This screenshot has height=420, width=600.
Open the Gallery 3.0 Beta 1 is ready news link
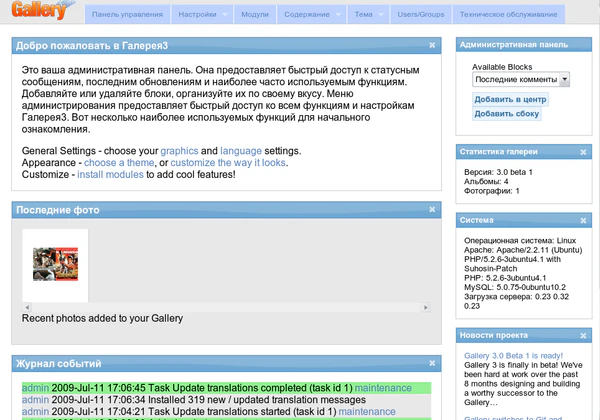(x=519, y=355)
